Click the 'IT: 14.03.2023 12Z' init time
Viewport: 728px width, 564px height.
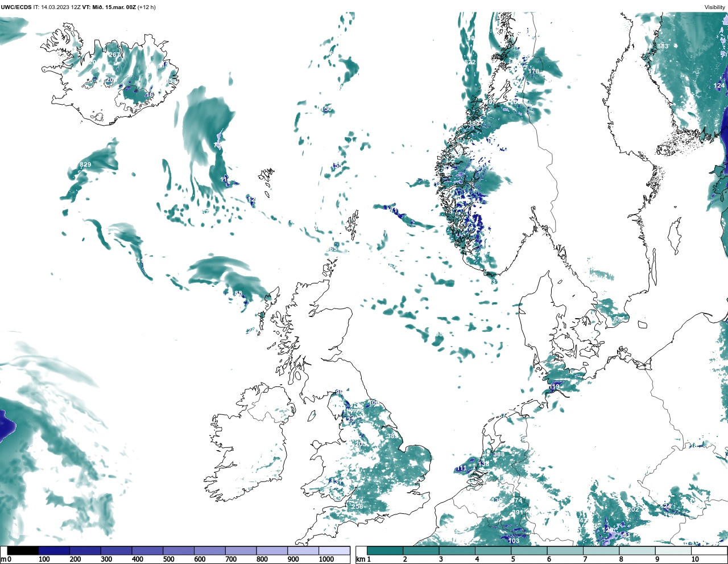[x=57, y=7]
